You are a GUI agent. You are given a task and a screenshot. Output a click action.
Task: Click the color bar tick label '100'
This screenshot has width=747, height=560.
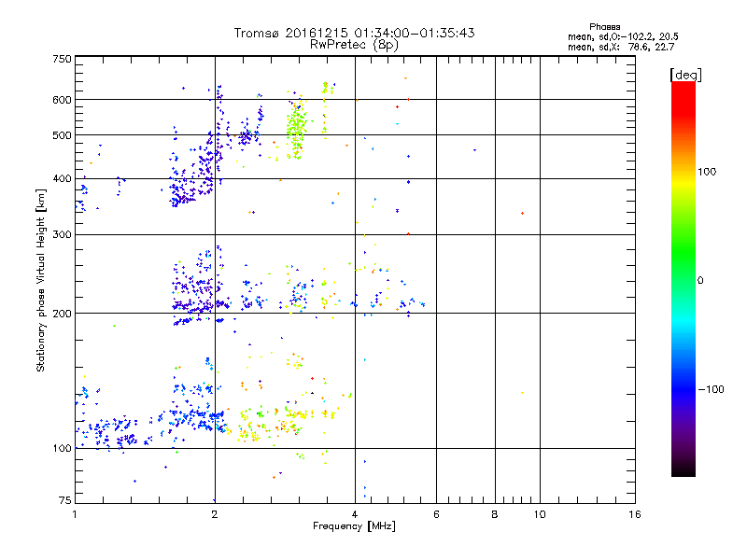click(707, 172)
